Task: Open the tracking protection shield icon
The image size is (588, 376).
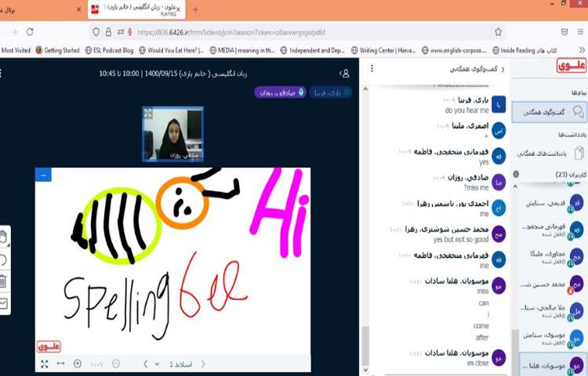Action: pos(96,32)
